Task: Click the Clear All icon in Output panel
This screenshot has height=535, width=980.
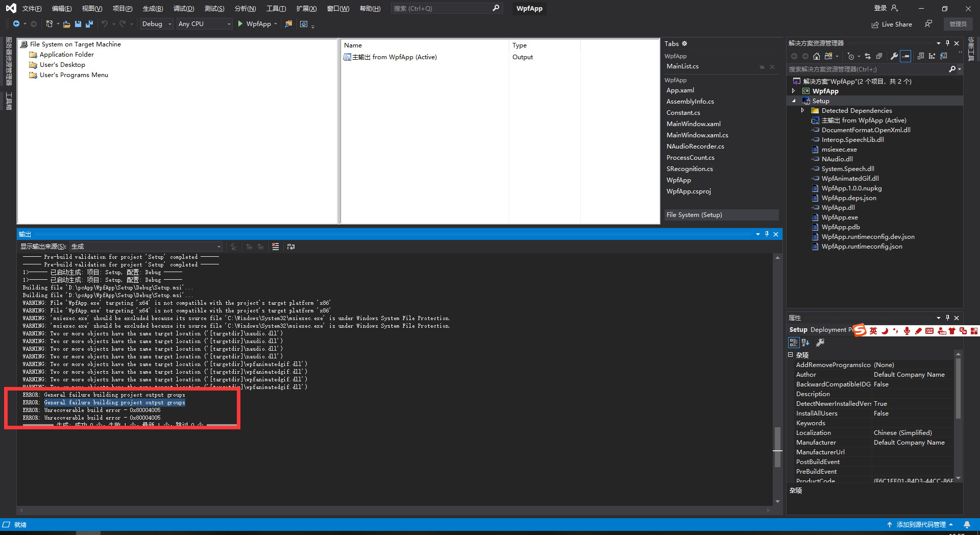Action: tap(276, 247)
